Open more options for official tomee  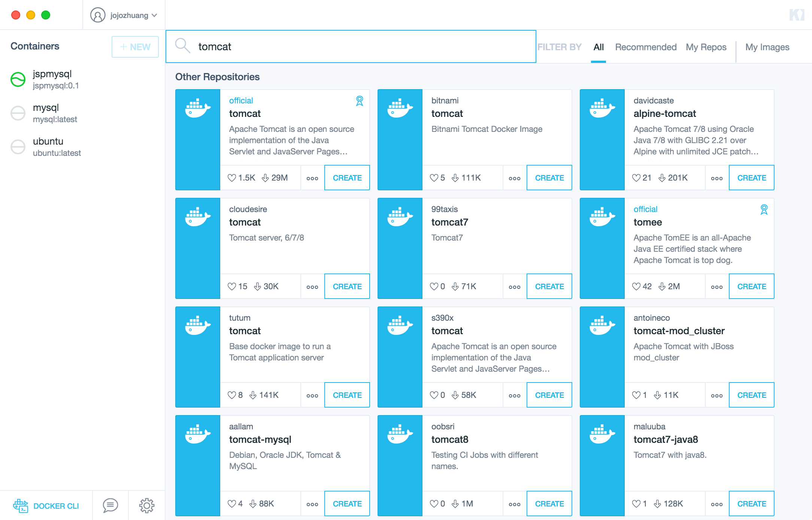click(x=717, y=287)
